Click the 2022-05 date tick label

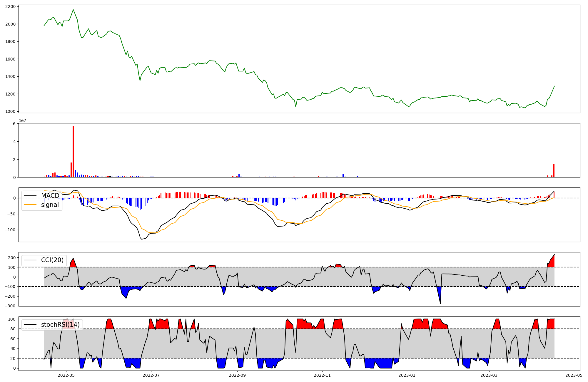click(66, 375)
